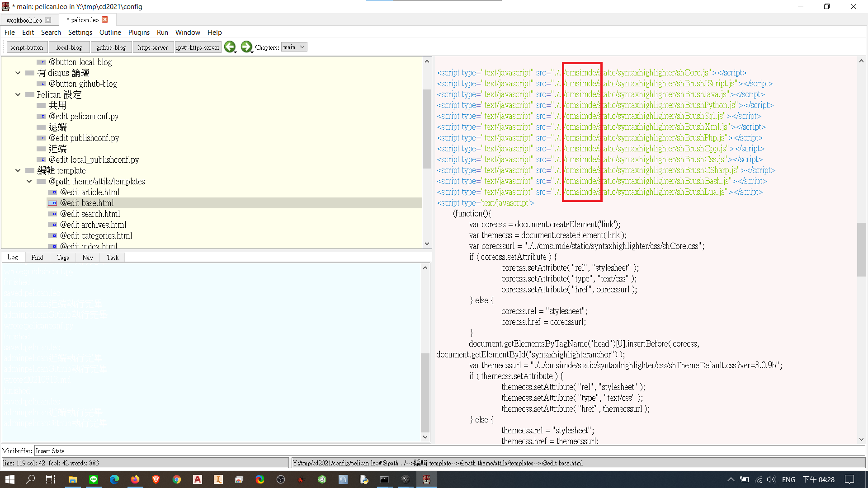Open Brave browser from the taskbar

(156, 479)
